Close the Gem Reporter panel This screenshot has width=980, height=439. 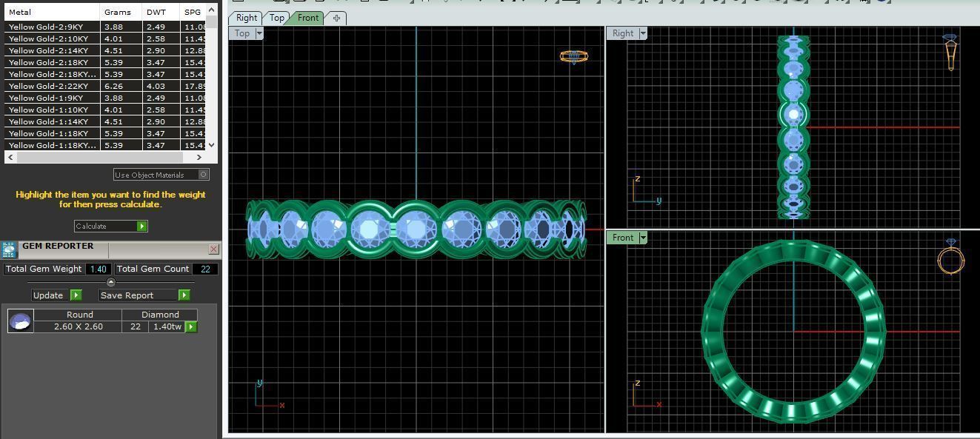point(213,249)
